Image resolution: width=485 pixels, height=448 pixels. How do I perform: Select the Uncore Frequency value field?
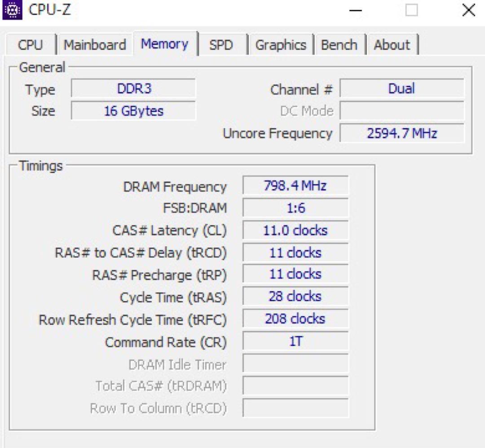402,133
